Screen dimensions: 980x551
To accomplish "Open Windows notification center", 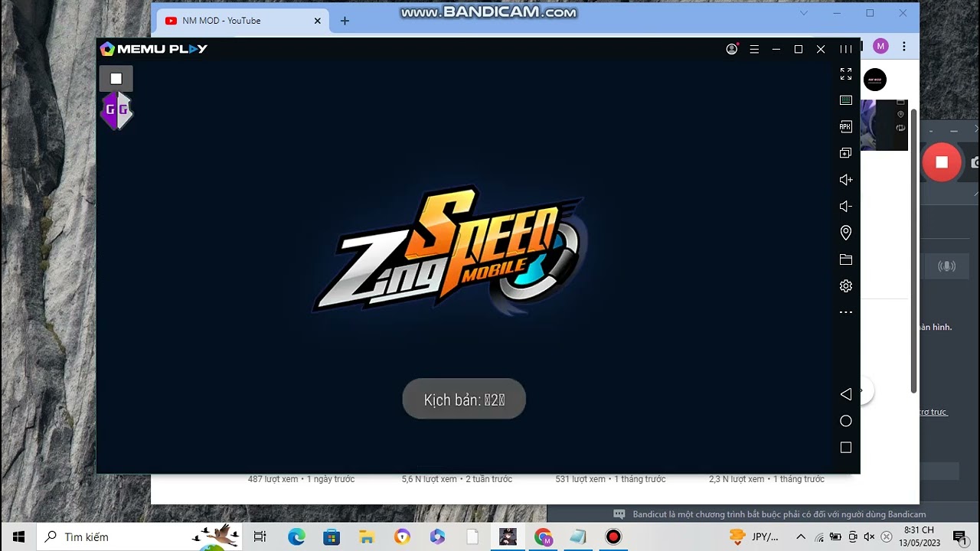I will [959, 537].
